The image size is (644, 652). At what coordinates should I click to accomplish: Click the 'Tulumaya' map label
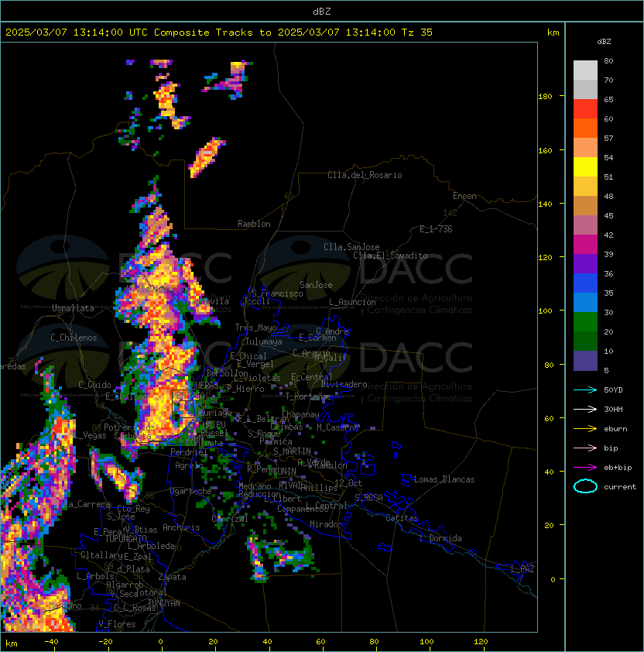point(264,341)
